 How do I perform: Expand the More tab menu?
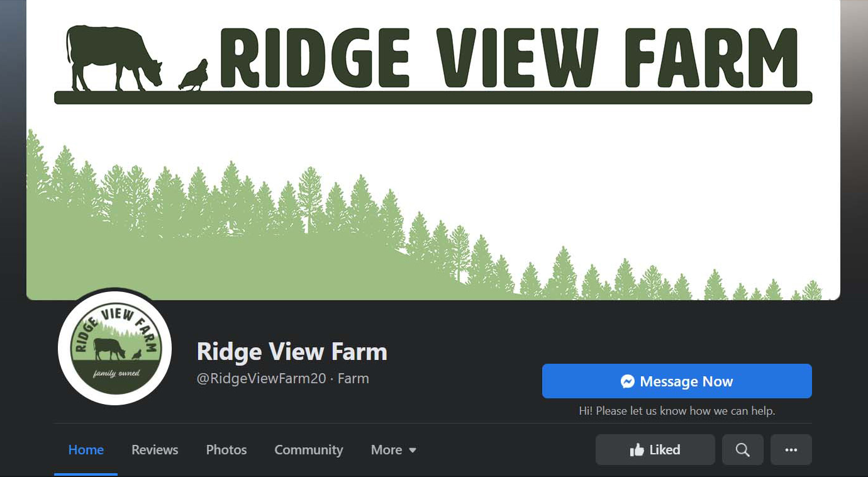pyautogui.click(x=394, y=450)
